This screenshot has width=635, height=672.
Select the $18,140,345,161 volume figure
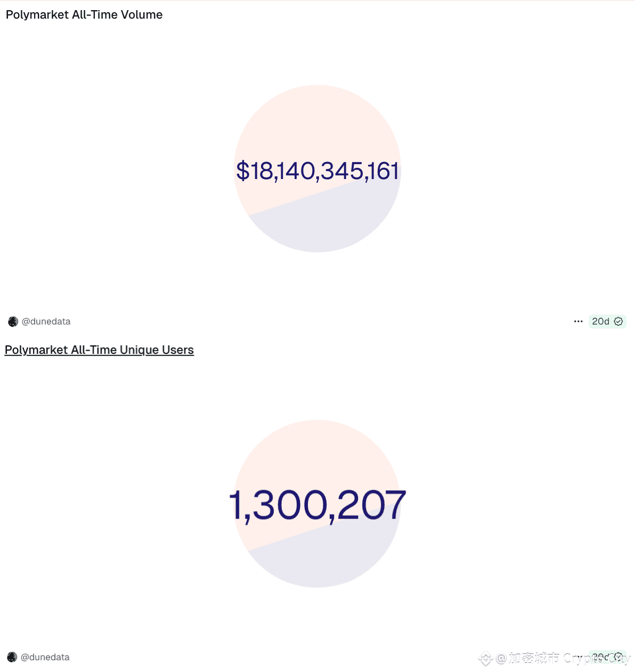(x=318, y=171)
